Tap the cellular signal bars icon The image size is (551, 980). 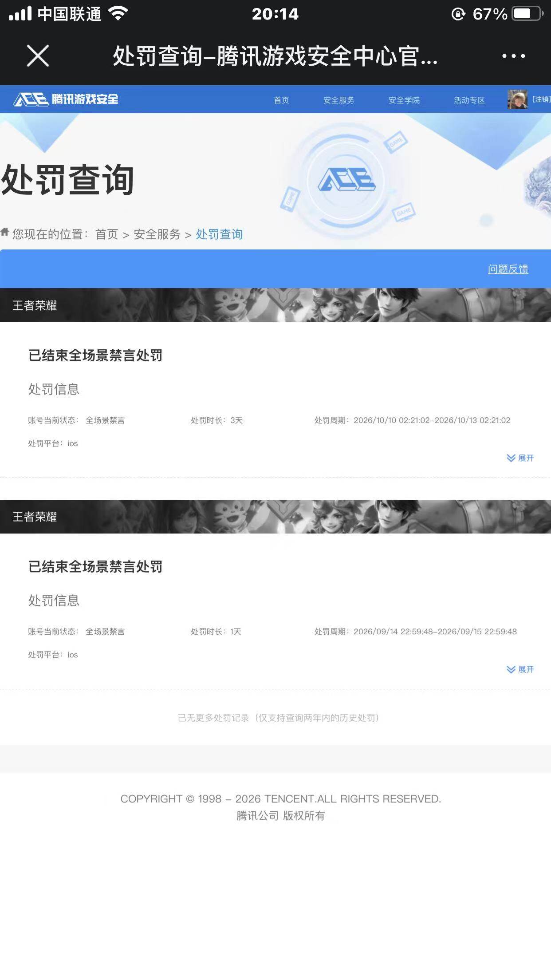[x=20, y=14]
